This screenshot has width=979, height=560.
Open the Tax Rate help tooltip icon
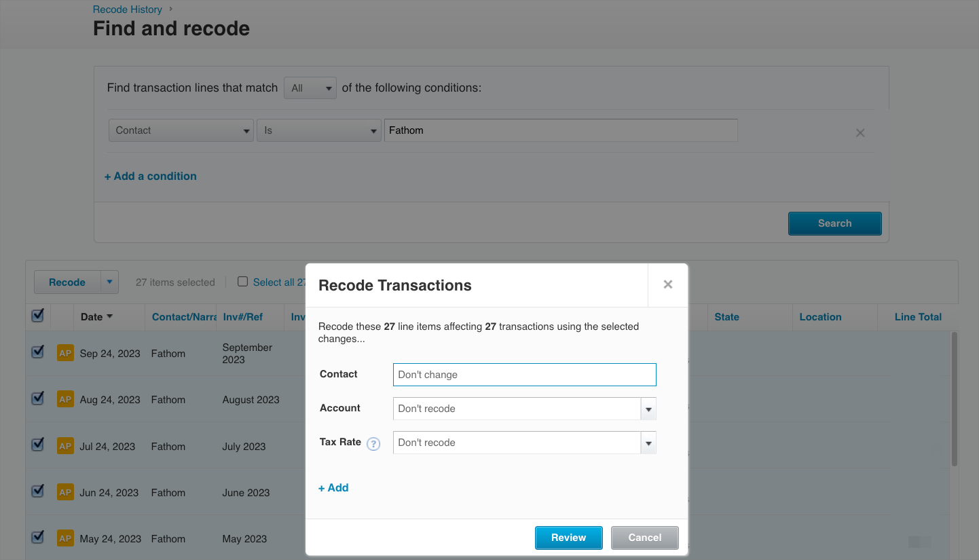pyautogui.click(x=373, y=444)
